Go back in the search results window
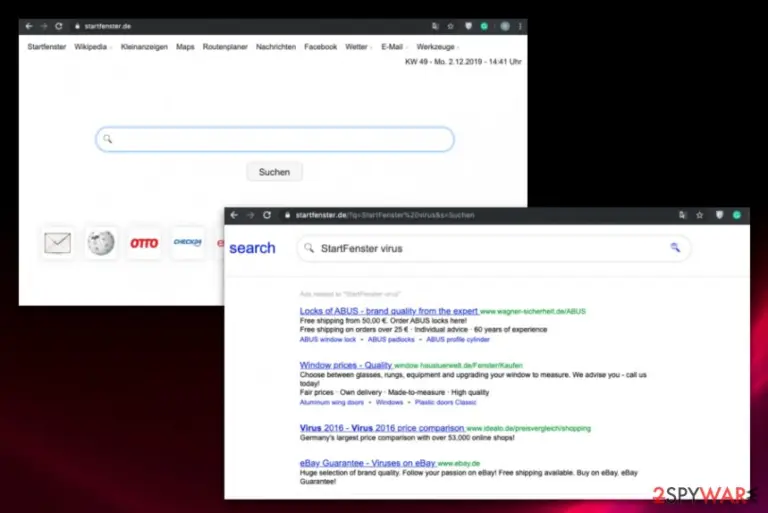This screenshot has width=768, height=513. tap(234, 215)
